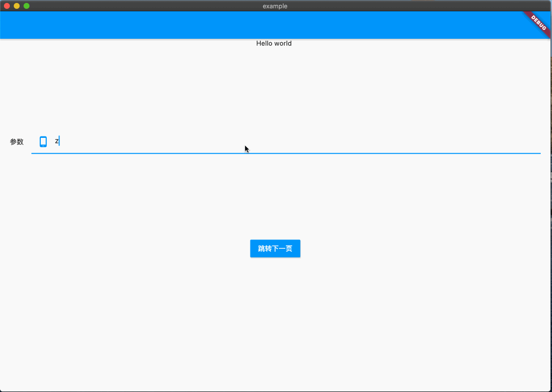Click the red close traffic light

(x=7, y=6)
